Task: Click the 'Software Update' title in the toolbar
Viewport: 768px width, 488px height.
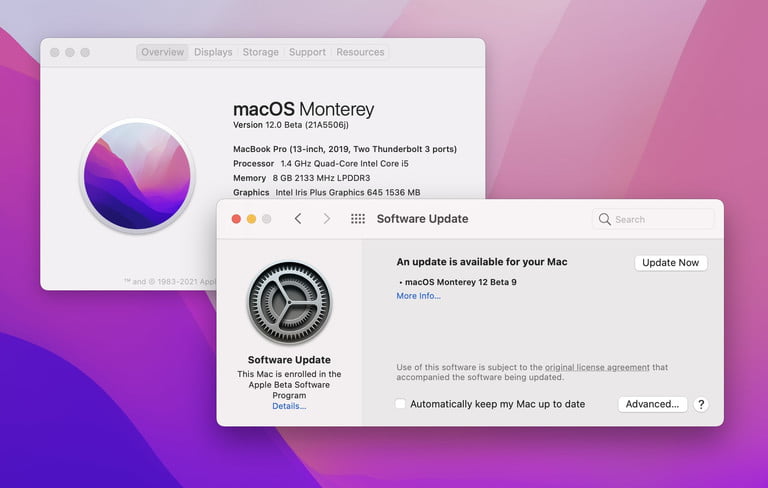Action: click(422, 219)
